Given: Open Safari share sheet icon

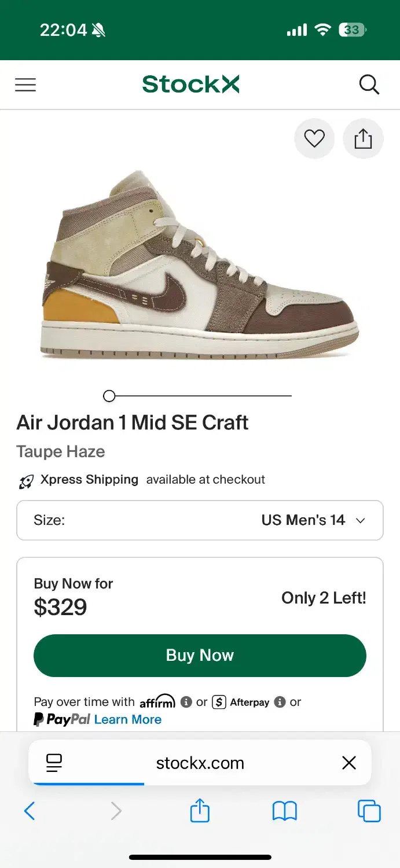Looking at the screenshot, I should 200,810.
